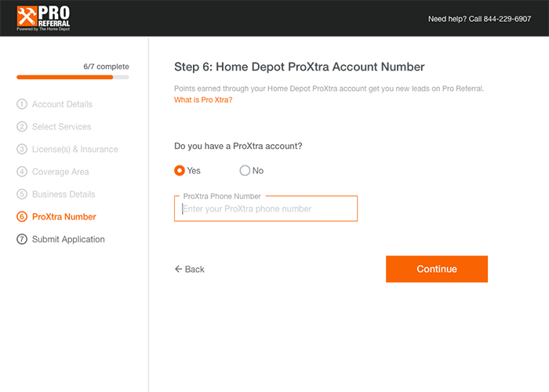Click step 5 circle icon for Business Details

coord(22,194)
